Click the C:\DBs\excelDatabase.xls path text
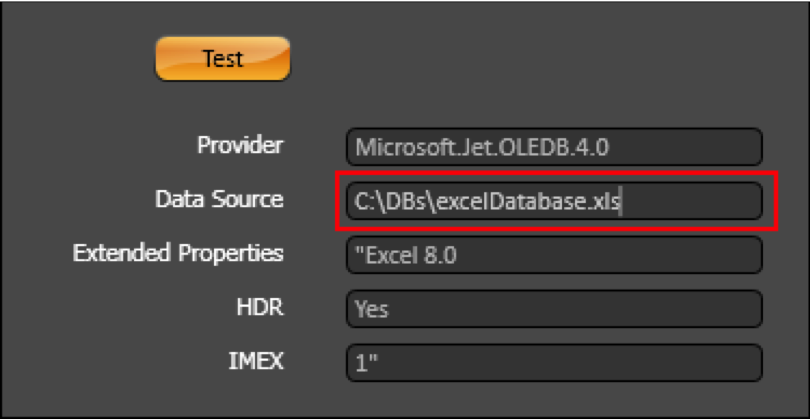Viewport: 810px width, 419px height. click(x=487, y=202)
